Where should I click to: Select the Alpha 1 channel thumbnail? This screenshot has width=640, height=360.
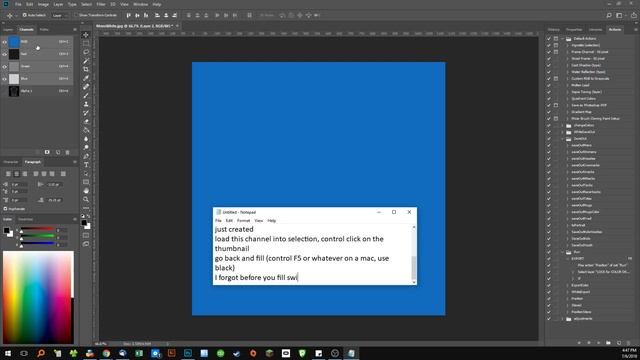pos(14,91)
